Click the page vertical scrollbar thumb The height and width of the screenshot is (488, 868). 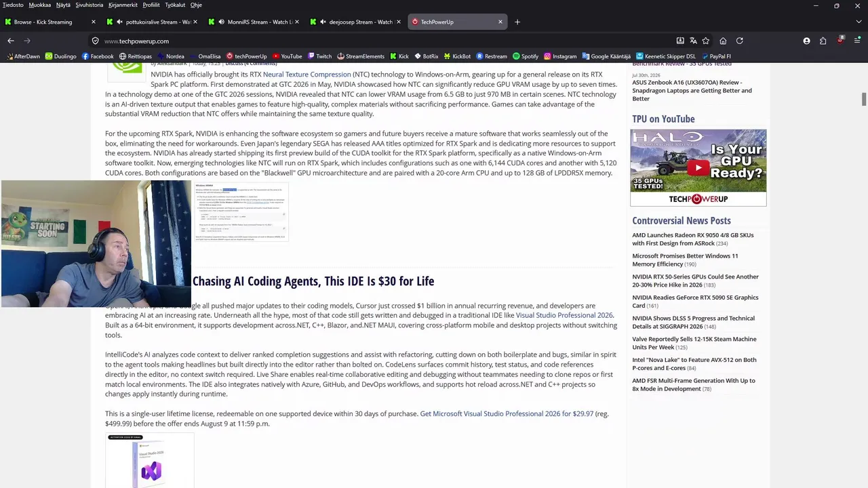864,99
